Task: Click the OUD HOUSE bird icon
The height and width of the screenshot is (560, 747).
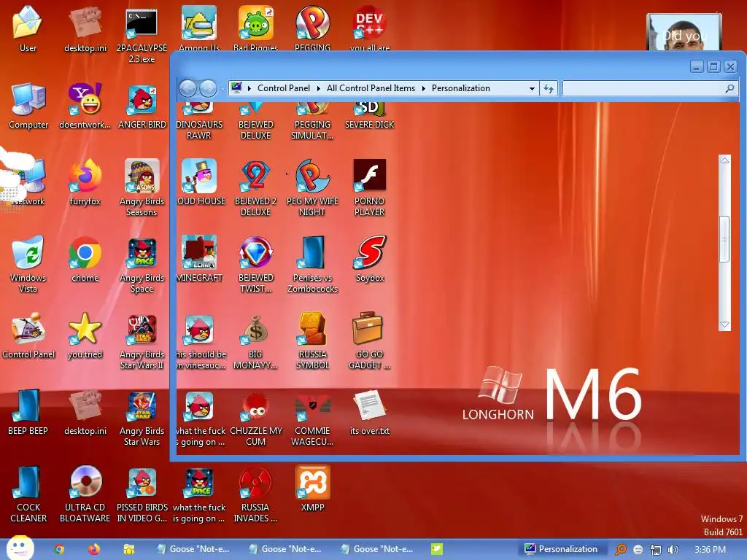Action: pyautogui.click(x=200, y=182)
